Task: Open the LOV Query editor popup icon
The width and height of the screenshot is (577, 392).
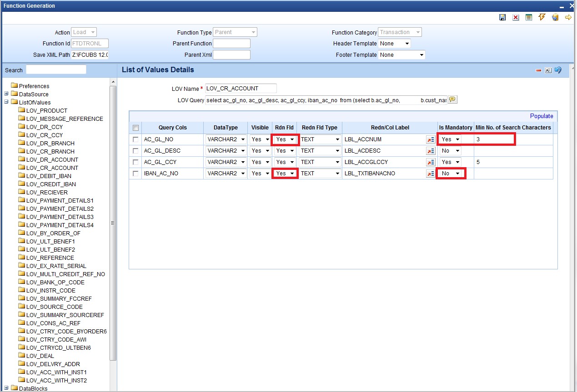Action: point(452,100)
